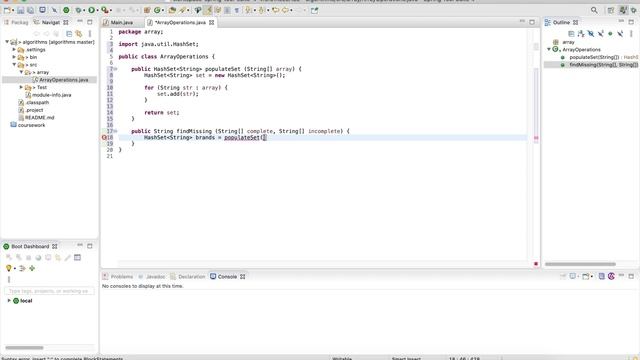The width and height of the screenshot is (640, 360).
Task: Collapse the src folder
Action: tap(14, 64)
